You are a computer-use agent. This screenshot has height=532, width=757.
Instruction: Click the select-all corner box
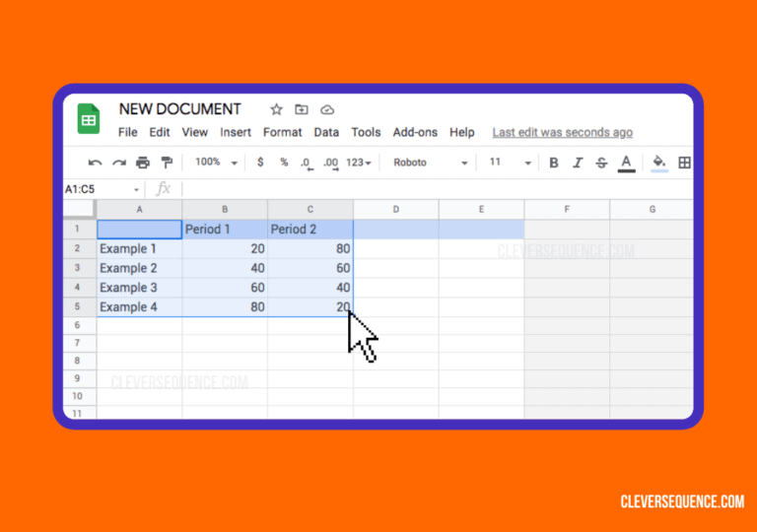[x=80, y=209]
